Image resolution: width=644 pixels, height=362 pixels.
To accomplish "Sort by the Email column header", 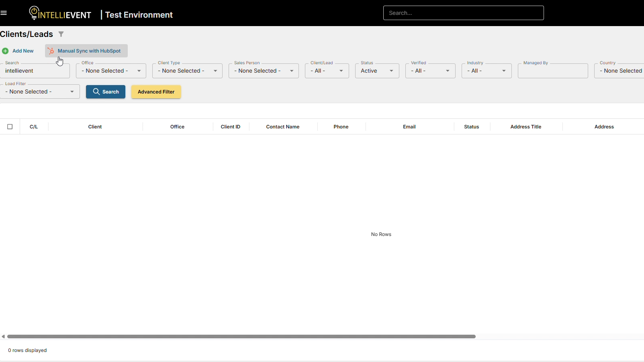I will click(409, 127).
